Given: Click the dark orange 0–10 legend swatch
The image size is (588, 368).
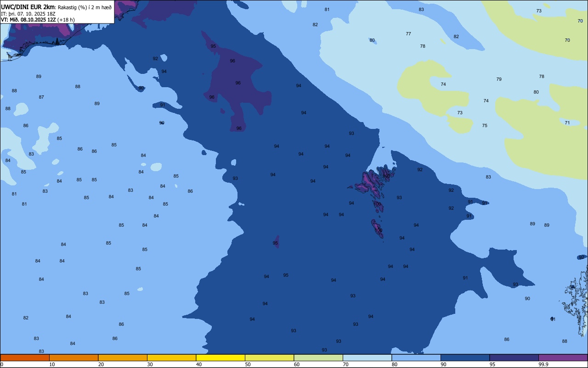Looking at the screenshot, I should point(25,357).
